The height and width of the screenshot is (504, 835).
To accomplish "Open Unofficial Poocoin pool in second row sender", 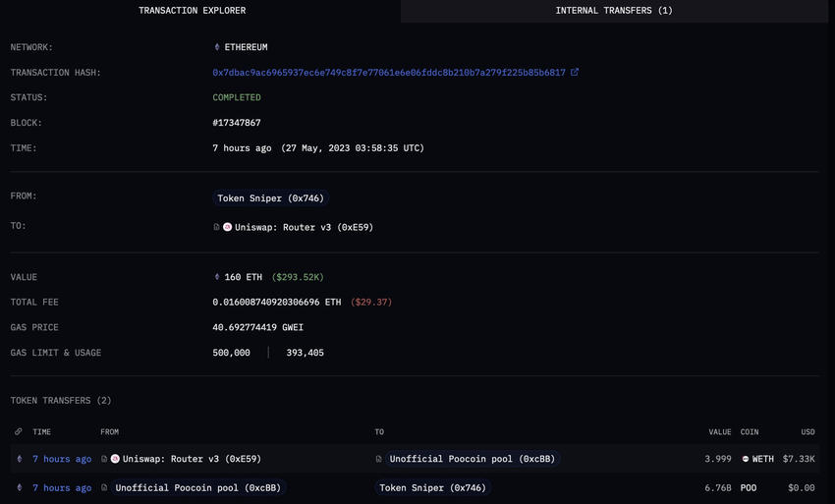I will click(196, 487).
